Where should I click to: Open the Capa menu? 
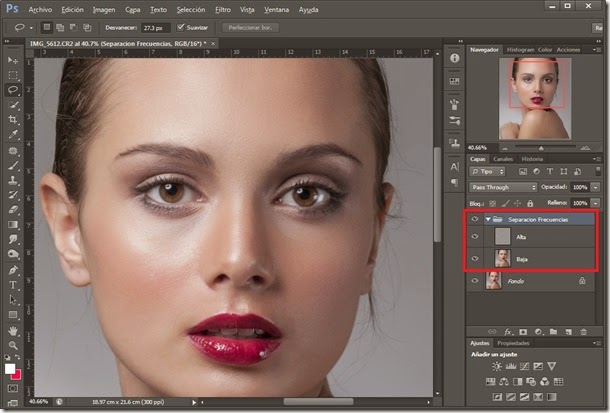click(133, 10)
